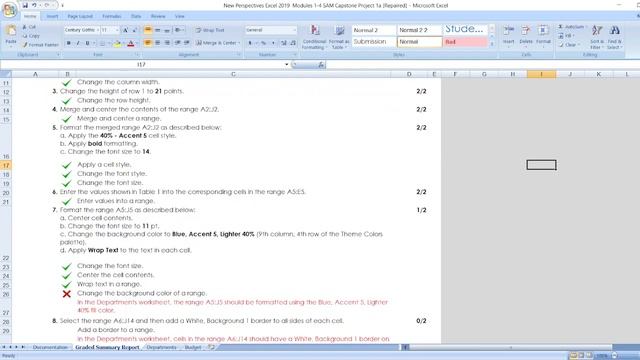Viewport: 640px width, 360px height.
Task: Open Conditional Formatting menu
Action: tap(314, 37)
